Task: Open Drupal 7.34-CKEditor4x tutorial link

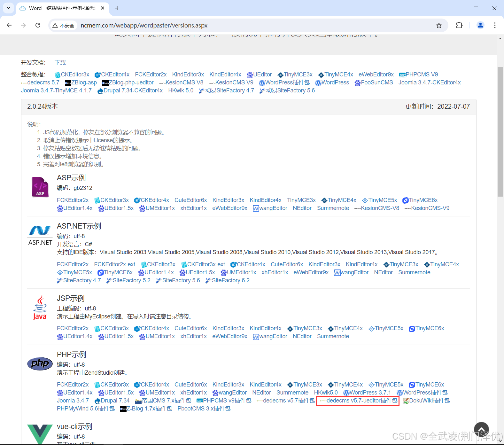Action: point(130,90)
